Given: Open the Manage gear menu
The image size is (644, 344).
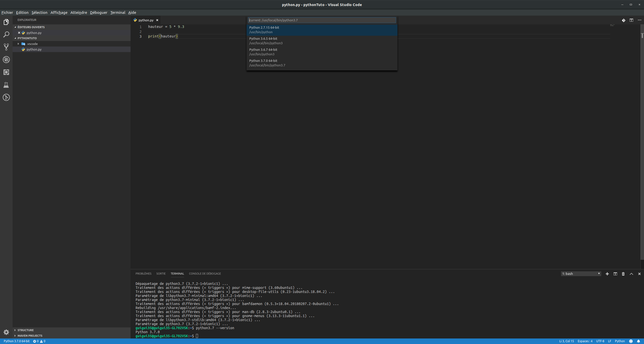Looking at the screenshot, I should (x=6, y=332).
